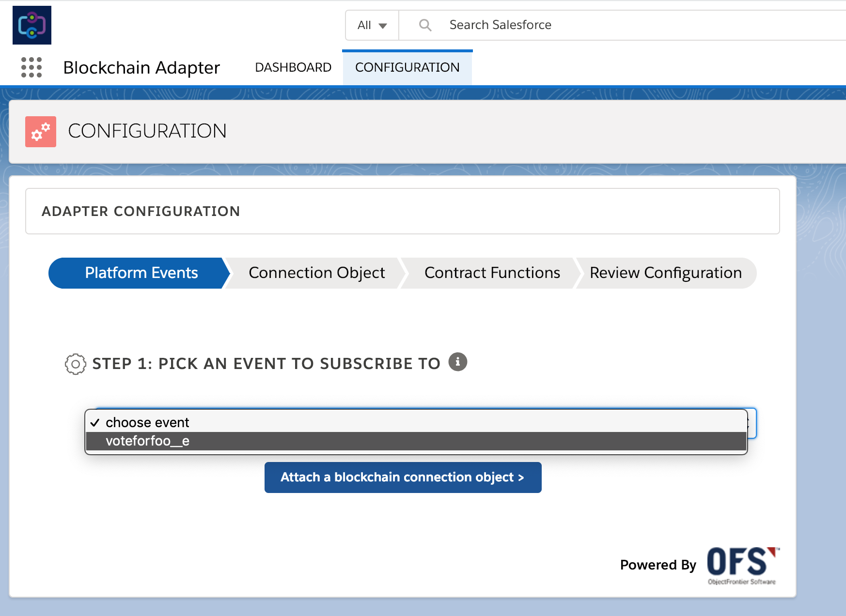The image size is (846, 616).
Task: Click the red Configuration gears icon
Action: coord(40,131)
